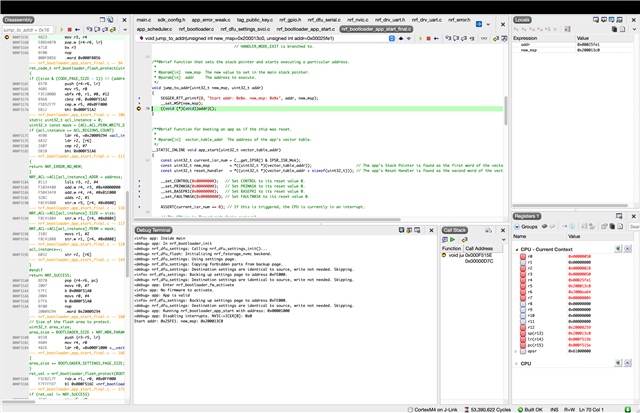Click the Disassembly address input field
640x413 pixels.
[x=28, y=30]
